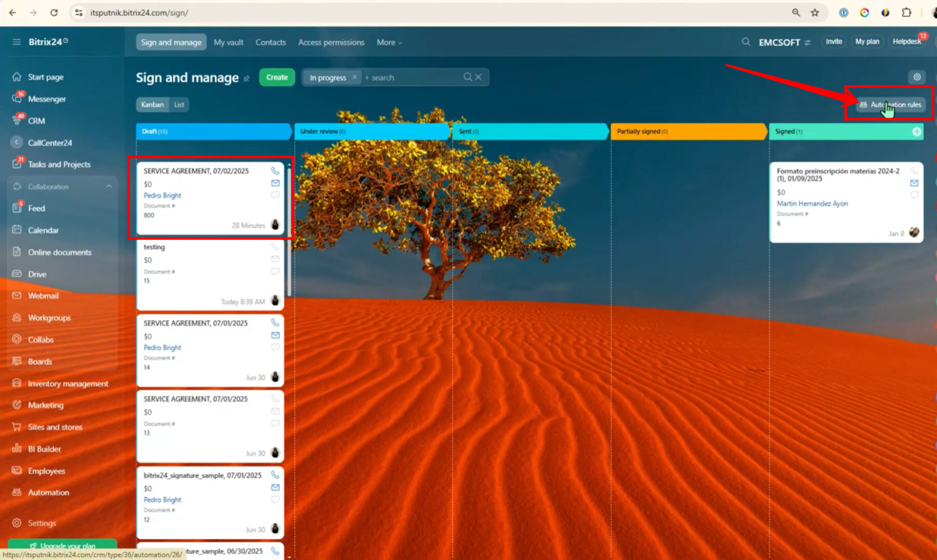
Task: Open CRM from sidebar
Action: [x=36, y=121]
